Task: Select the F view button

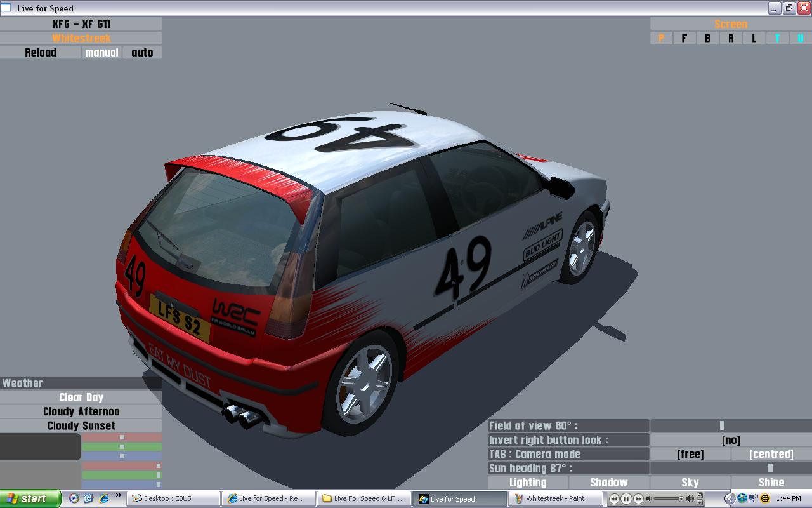Action: 684,38
